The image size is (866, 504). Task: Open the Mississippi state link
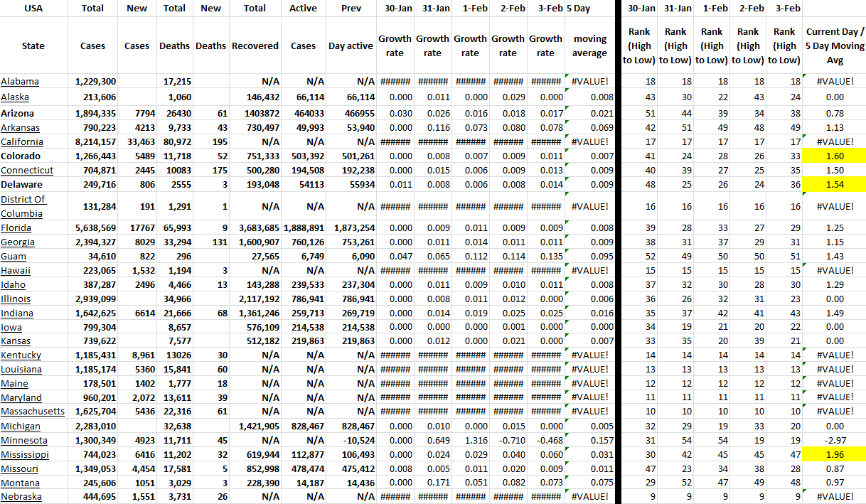25,455
